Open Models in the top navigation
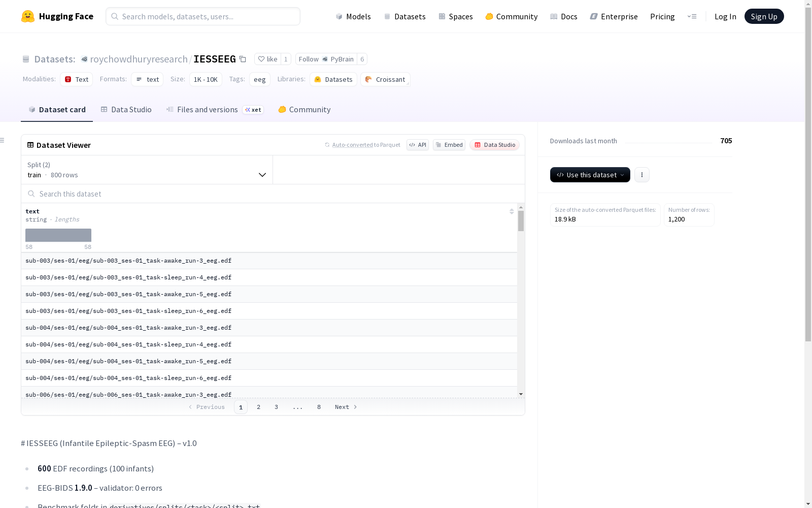 click(x=353, y=16)
